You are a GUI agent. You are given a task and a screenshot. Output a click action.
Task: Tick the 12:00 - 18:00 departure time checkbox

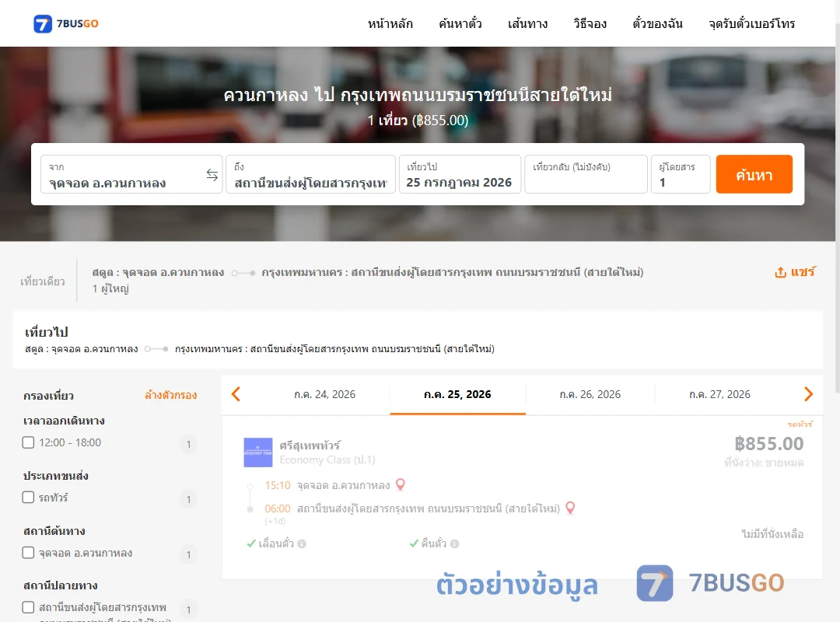coord(29,442)
